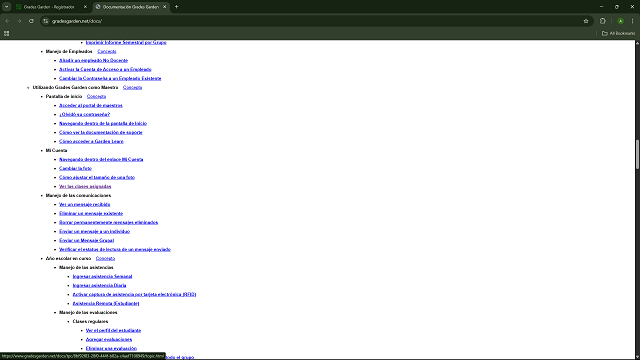Open Navegando dentro de la pantalla de inicio
Viewport: 640px width, 360px height.
(103, 123)
